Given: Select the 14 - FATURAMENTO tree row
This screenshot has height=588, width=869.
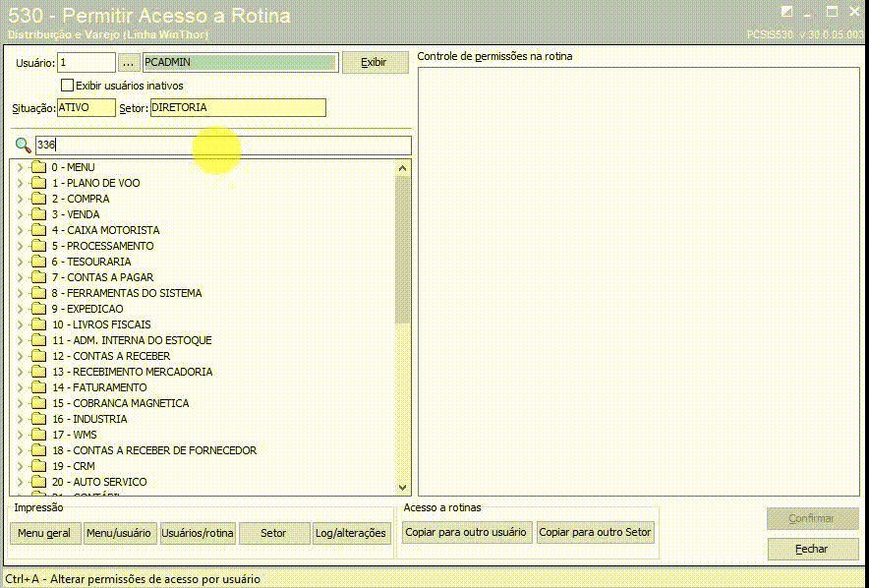Looking at the screenshot, I should coord(99,386).
